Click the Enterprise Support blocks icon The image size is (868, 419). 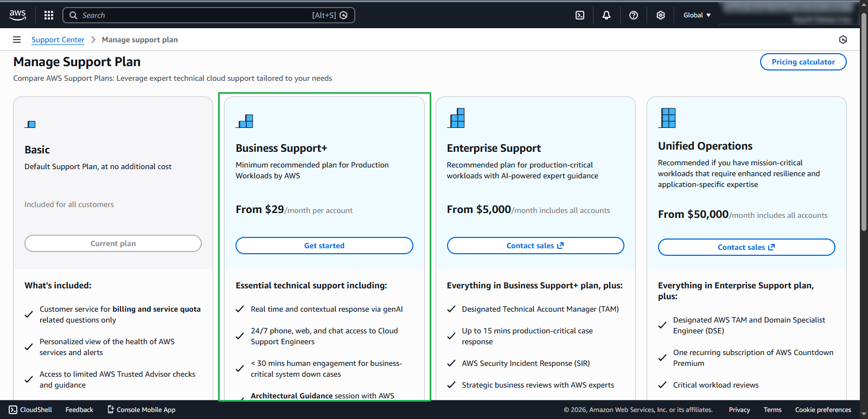point(456,118)
